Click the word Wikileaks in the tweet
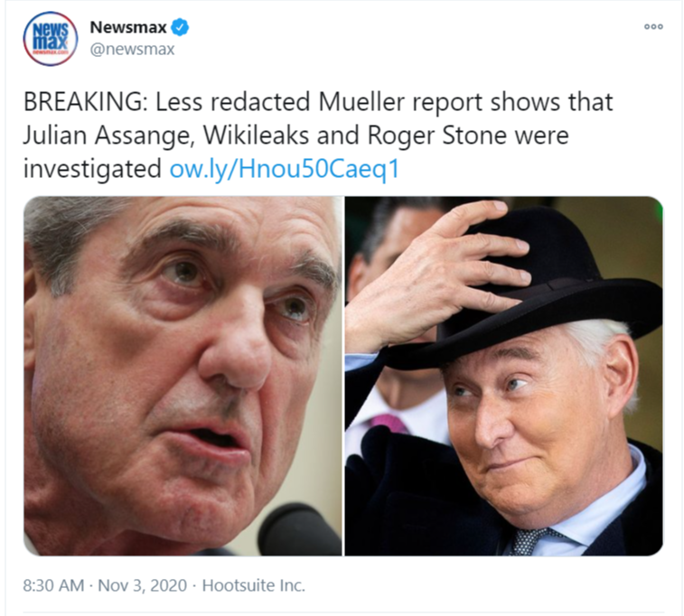The image size is (684, 616). point(257,135)
